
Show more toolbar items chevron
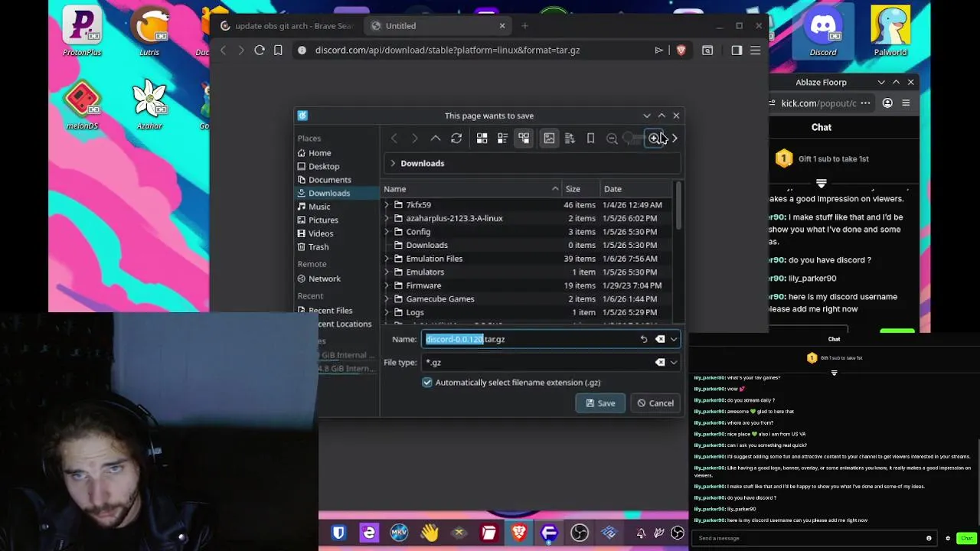(x=675, y=139)
